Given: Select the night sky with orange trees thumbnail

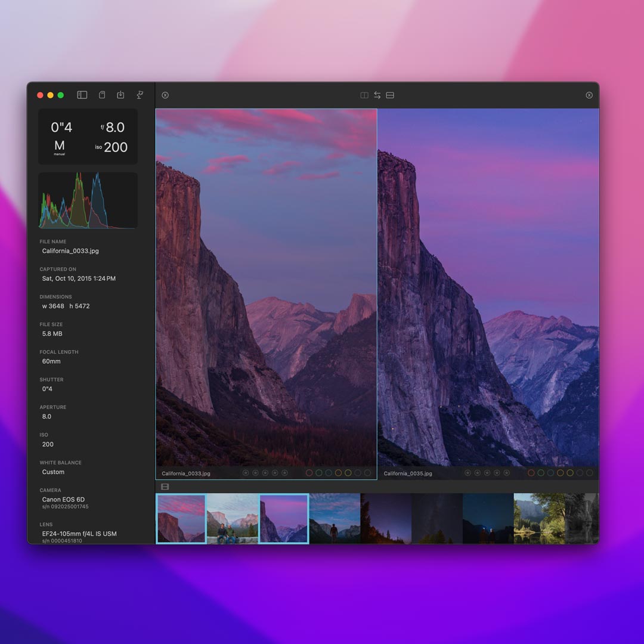Looking at the screenshot, I should tap(386, 519).
